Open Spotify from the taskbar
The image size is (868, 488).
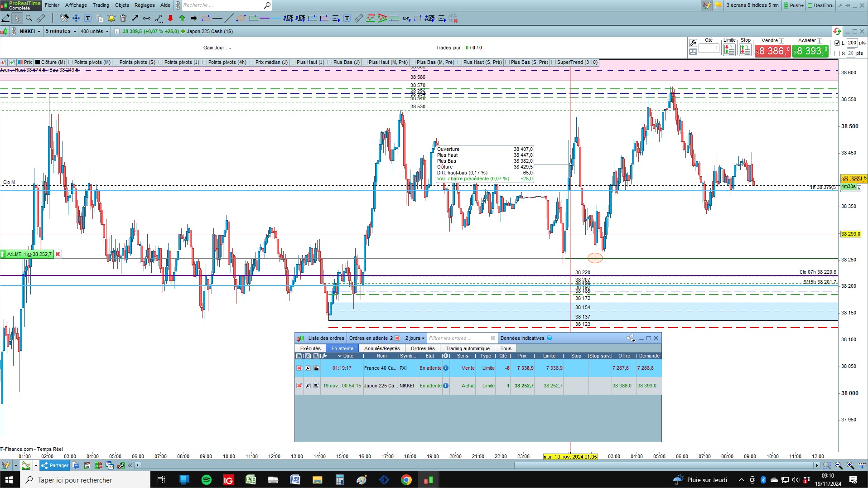pos(206,480)
